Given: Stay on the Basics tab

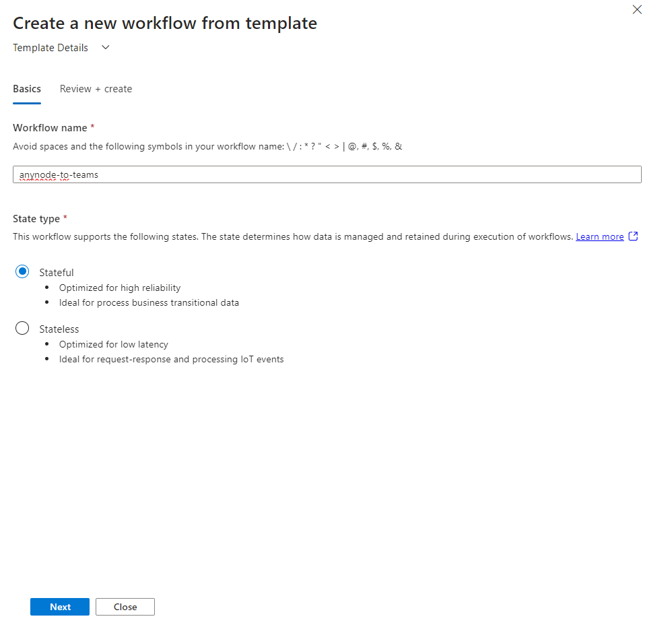Looking at the screenshot, I should (x=27, y=88).
